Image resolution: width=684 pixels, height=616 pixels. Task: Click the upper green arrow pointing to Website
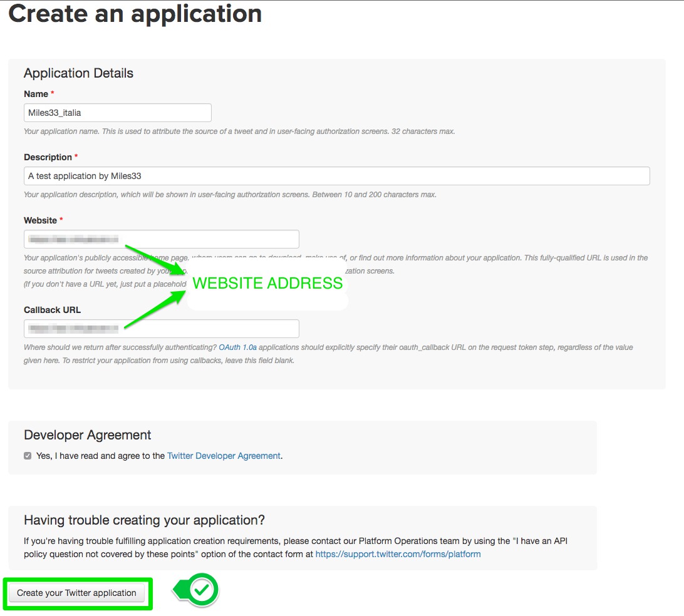point(157,259)
